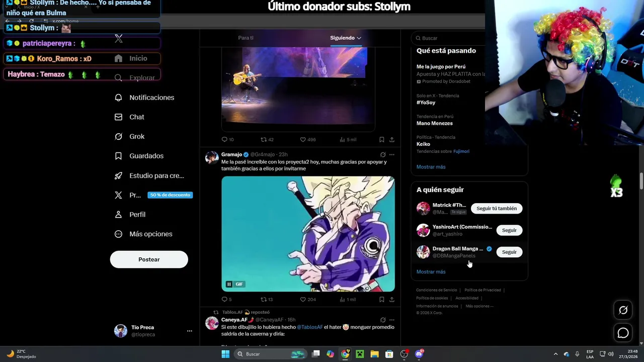Open Premium X item with discount badge
The width and height of the screenshot is (644, 362).
point(153,195)
